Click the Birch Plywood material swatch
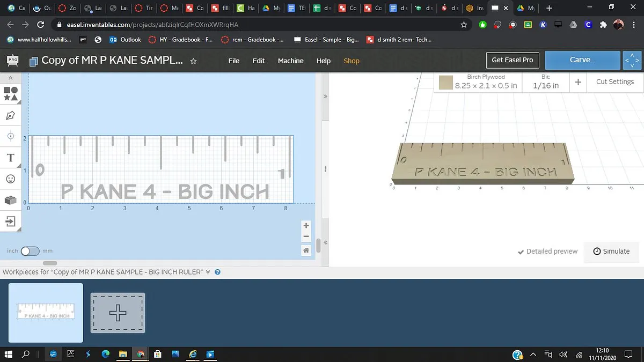 [446, 82]
